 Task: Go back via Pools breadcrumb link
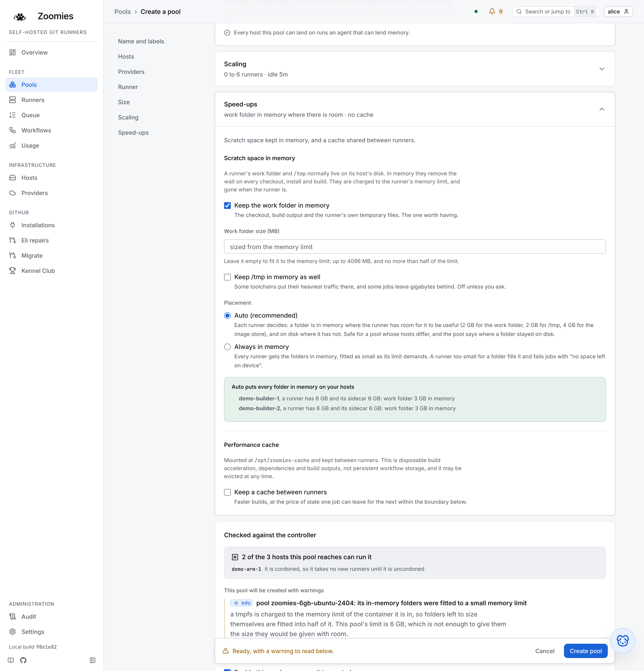click(123, 12)
